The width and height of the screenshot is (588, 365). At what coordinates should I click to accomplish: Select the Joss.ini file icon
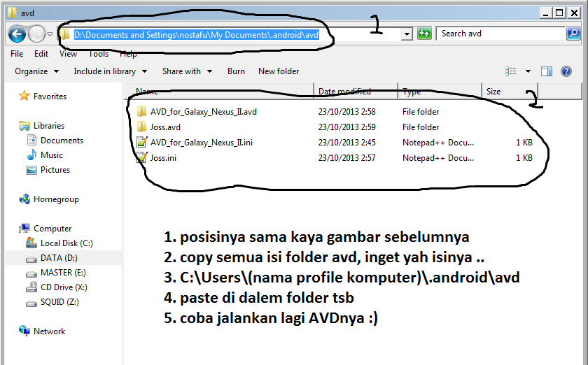click(141, 157)
